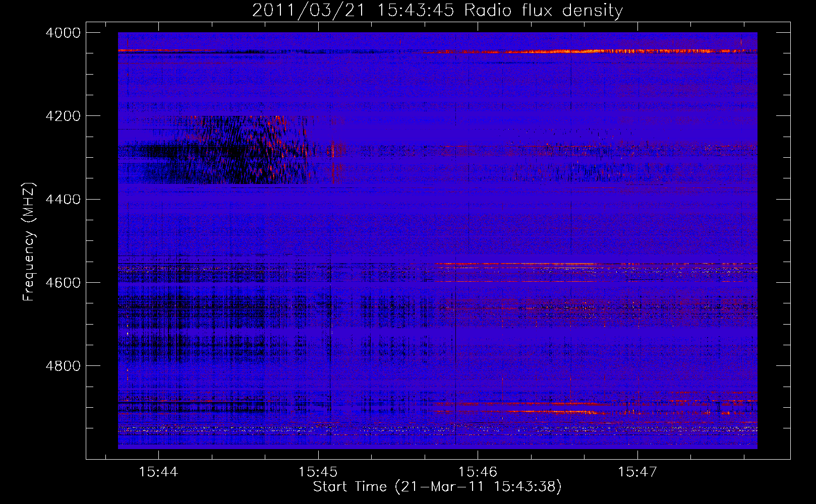Click the 4800 frequency tick label
The width and height of the screenshot is (816, 504).
pos(63,365)
